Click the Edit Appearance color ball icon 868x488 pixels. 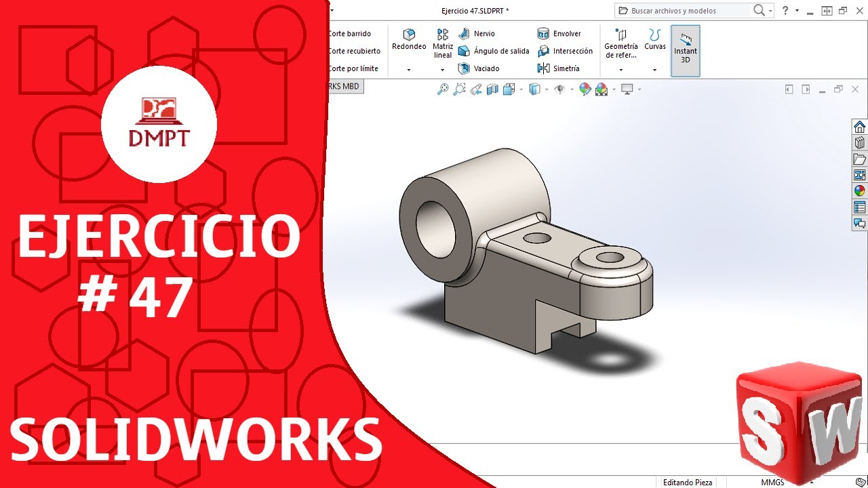[x=585, y=89]
